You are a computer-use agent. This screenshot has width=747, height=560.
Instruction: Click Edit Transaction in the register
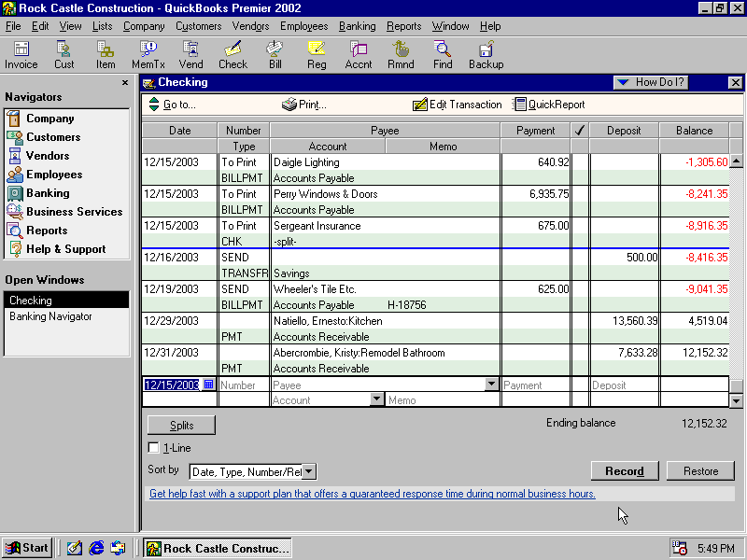(458, 105)
